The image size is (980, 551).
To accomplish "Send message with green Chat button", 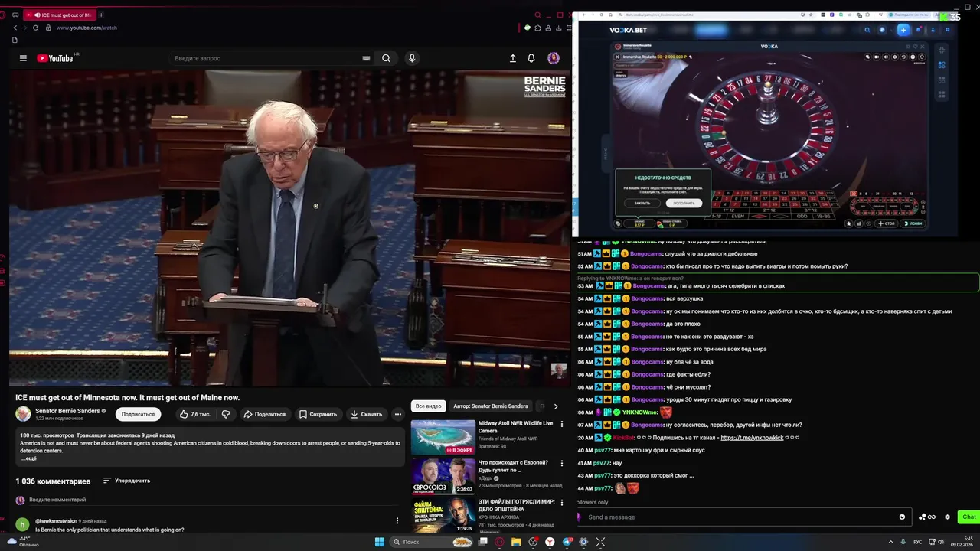I will coord(969,517).
